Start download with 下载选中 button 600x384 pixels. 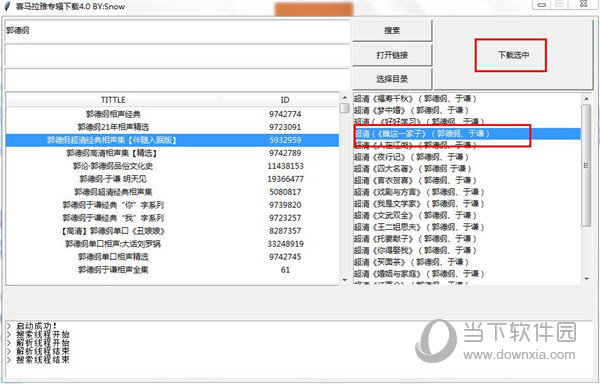[514, 55]
